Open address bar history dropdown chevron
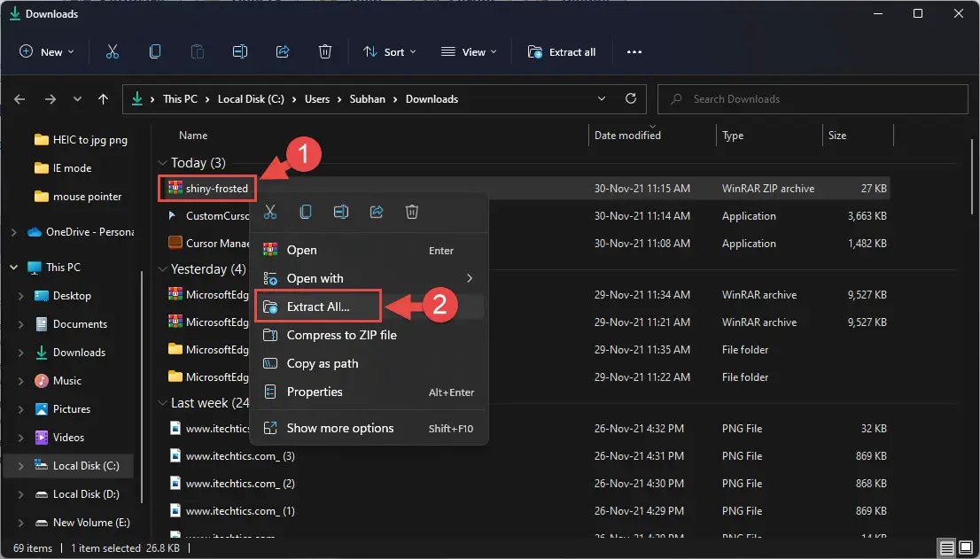The image size is (980, 559). 602,98
